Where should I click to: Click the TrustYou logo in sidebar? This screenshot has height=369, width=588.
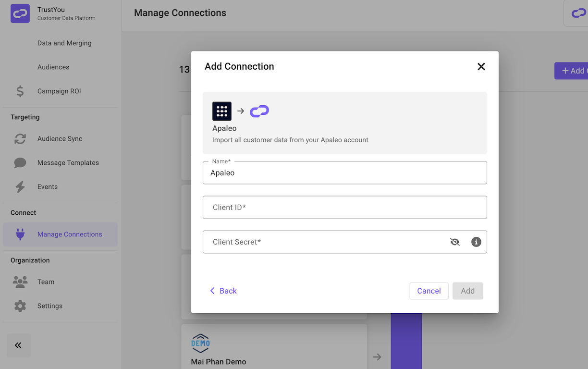click(20, 13)
